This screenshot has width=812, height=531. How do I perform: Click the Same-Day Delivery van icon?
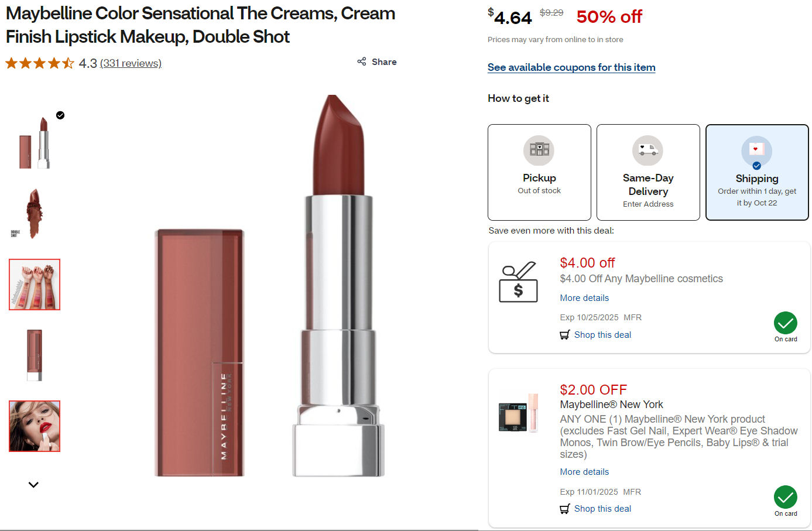pos(647,150)
